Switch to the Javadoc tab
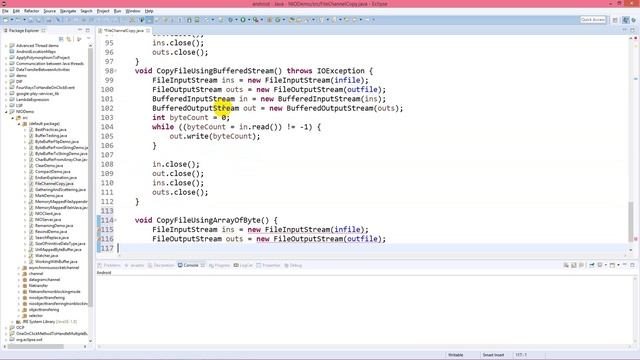The height and width of the screenshot is (360, 640). [x=134, y=265]
